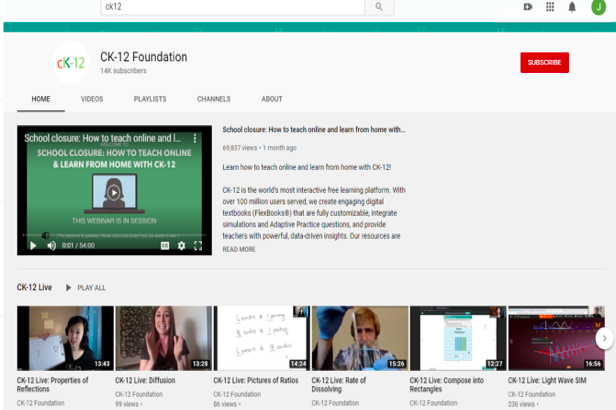Image resolution: width=616 pixels, height=410 pixels.
Task: Click the featured video progress bar
Action: [114, 235]
